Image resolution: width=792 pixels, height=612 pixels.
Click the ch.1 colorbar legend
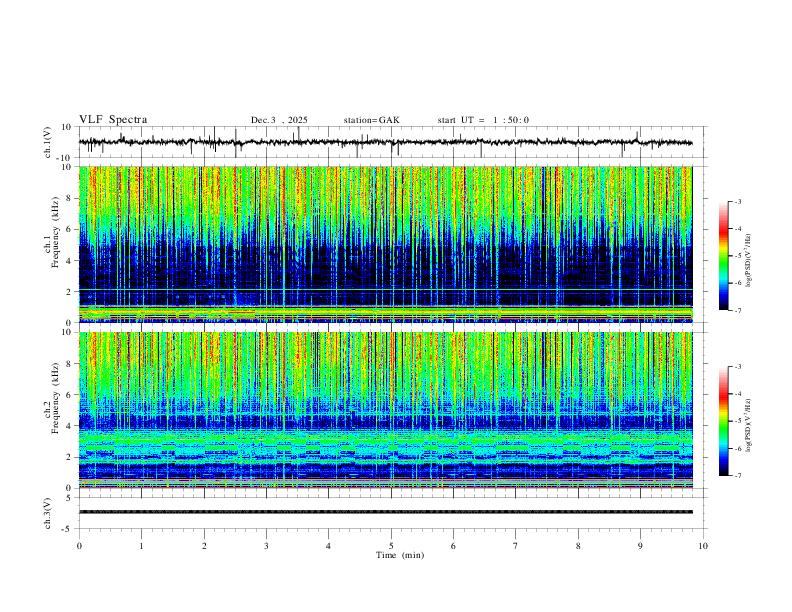click(724, 256)
